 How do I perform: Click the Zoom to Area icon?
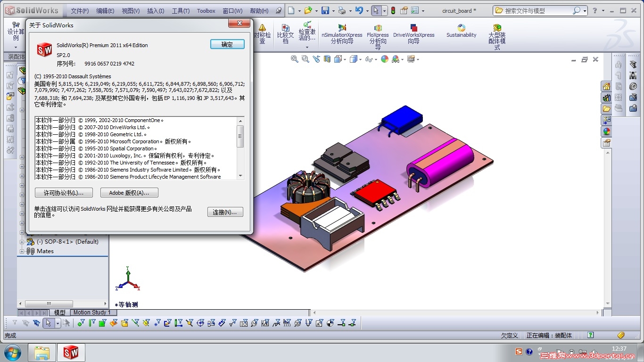click(x=305, y=59)
